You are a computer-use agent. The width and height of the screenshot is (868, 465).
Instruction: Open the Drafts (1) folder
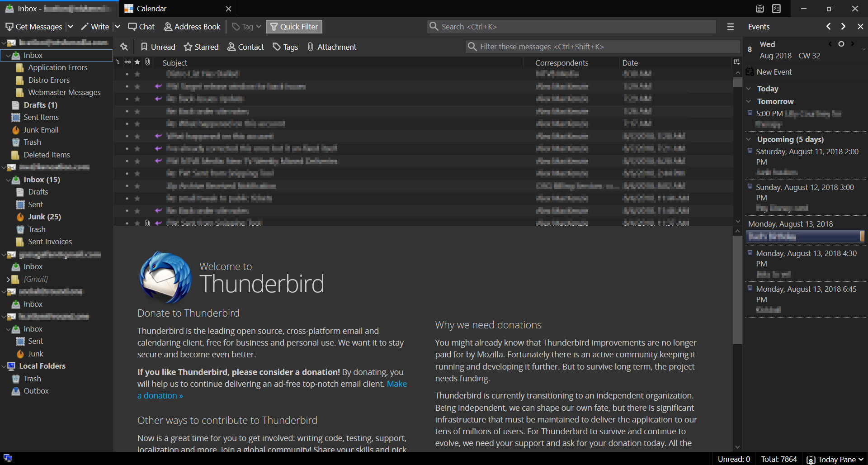(40, 105)
